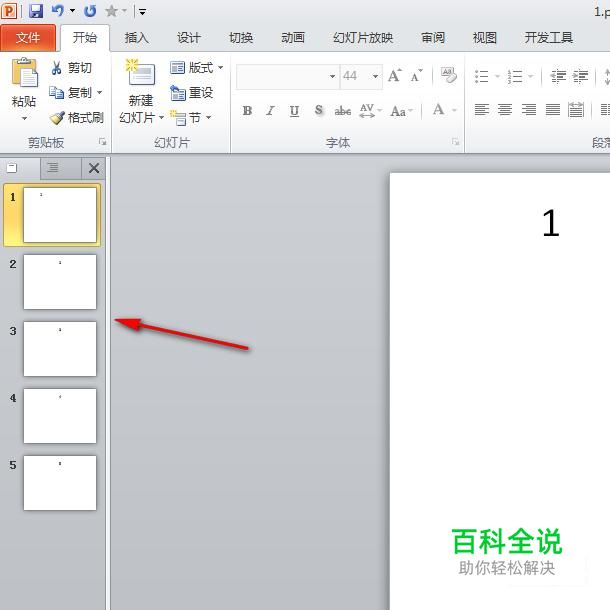This screenshot has height=610, width=610.
Task: Open the 版式 layout menu
Action: point(196,68)
